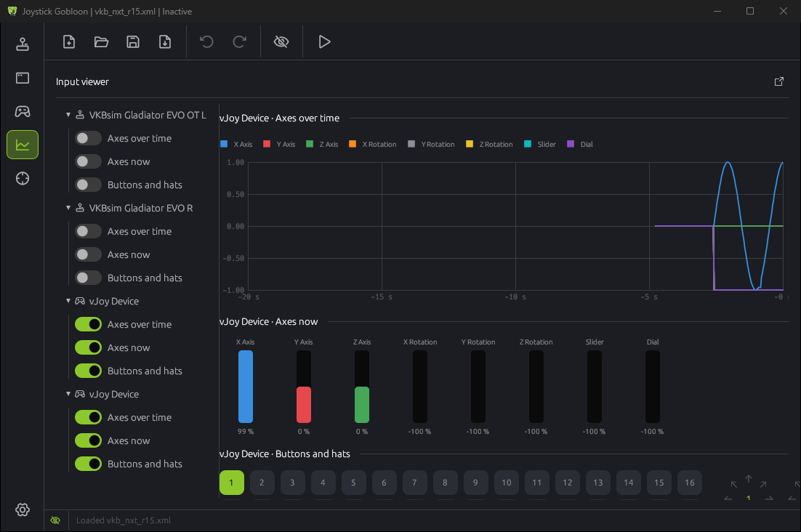
Task: Open settings gear in sidebar
Action: pos(23,509)
